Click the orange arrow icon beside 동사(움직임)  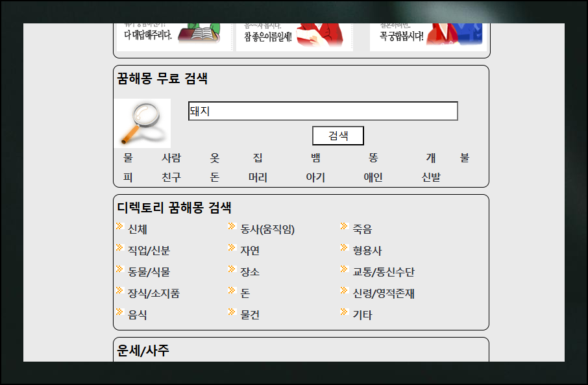tap(232, 226)
